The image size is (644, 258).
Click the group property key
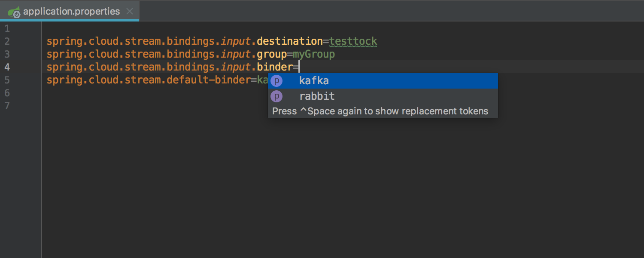[272, 55]
